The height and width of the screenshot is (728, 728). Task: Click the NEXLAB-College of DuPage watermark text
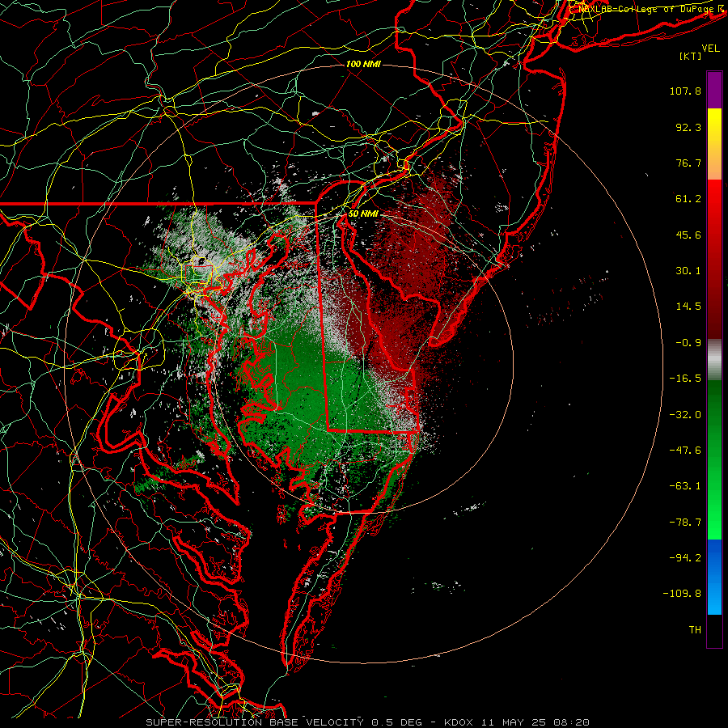click(649, 9)
